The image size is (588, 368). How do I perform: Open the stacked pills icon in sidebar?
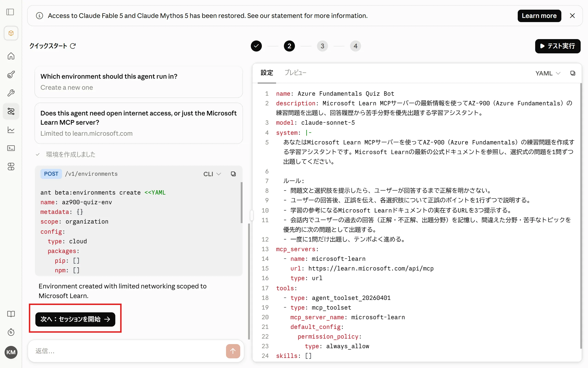[x=11, y=167]
